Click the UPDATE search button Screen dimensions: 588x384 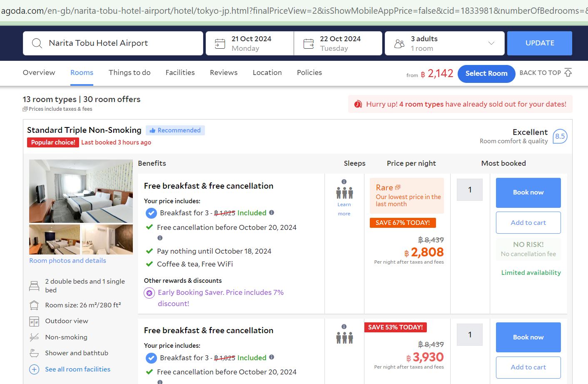click(540, 43)
